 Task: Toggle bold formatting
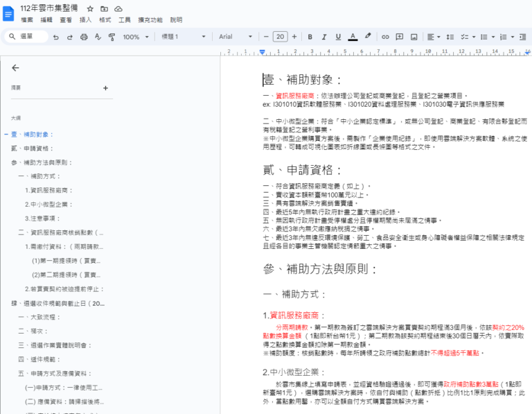point(310,37)
